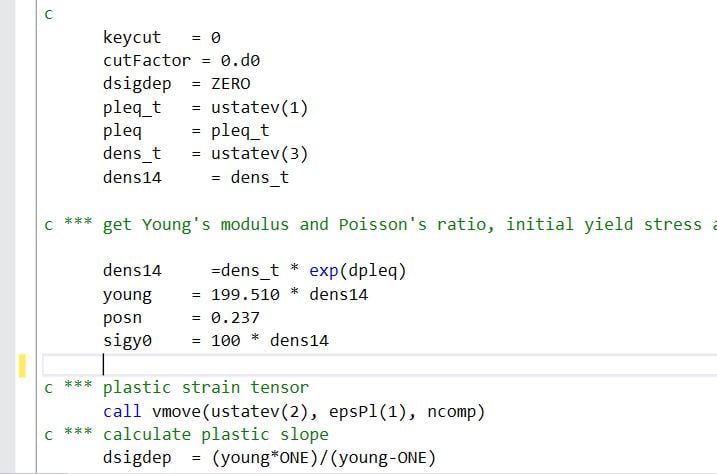Click the 'cutFactor' assignment line

tap(181, 60)
